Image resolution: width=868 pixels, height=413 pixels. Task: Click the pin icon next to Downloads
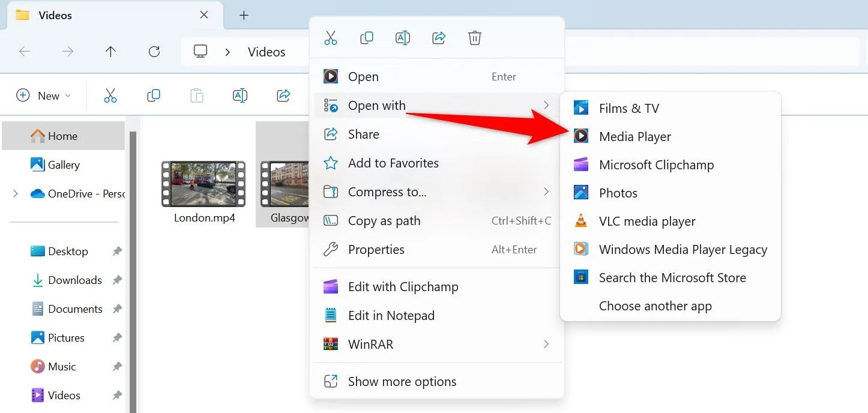click(x=117, y=280)
